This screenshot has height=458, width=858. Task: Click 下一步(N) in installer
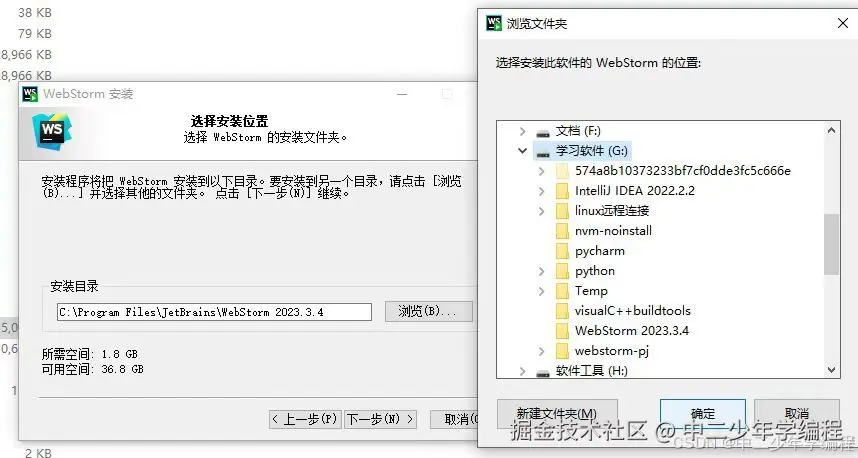pos(381,420)
